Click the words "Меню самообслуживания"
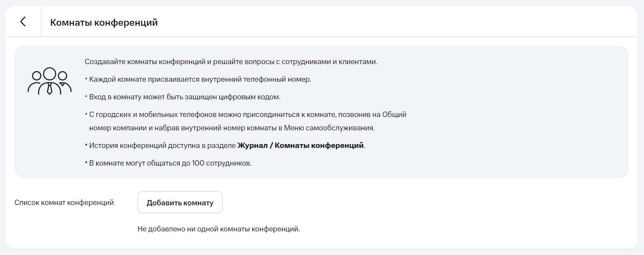Image resolution: width=644 pixels, height=255 pixels. pos(329,128)
